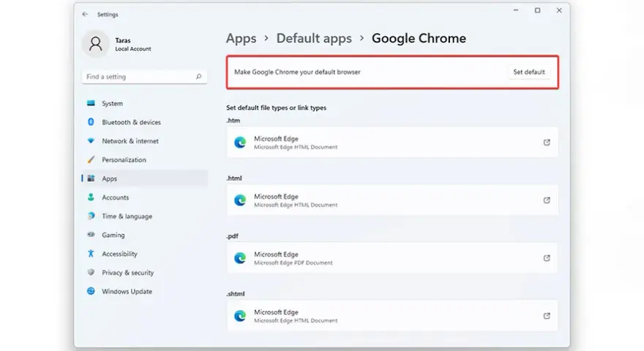The image size is (644, 351).
Task: Open external link icon for .shtml
Action: click(547, 316)
